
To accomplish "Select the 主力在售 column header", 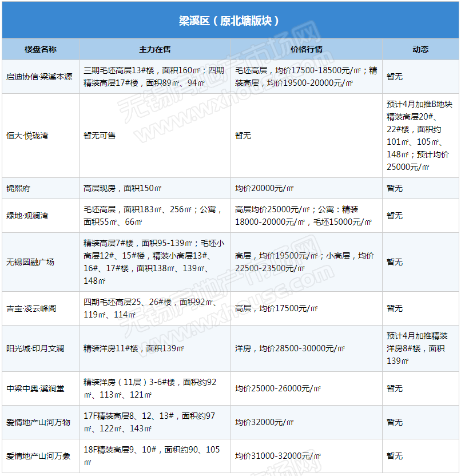I will [155, 49].
